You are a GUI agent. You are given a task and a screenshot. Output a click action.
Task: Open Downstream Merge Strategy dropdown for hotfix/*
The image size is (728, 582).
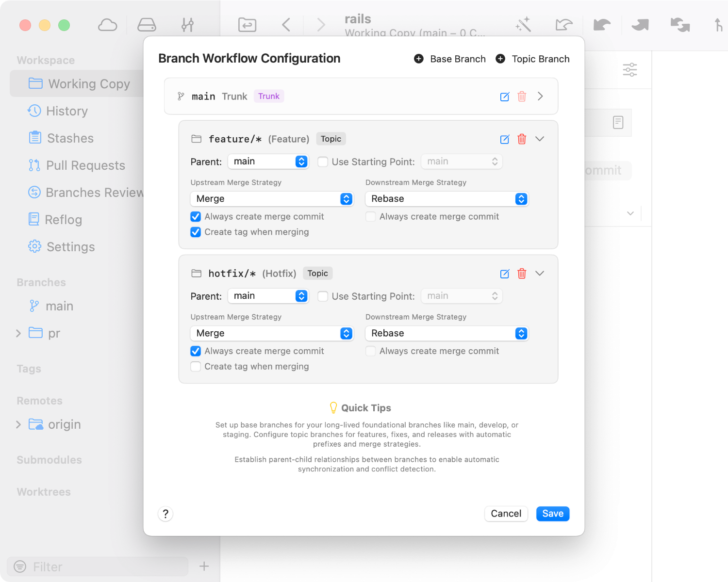point(447,333)
